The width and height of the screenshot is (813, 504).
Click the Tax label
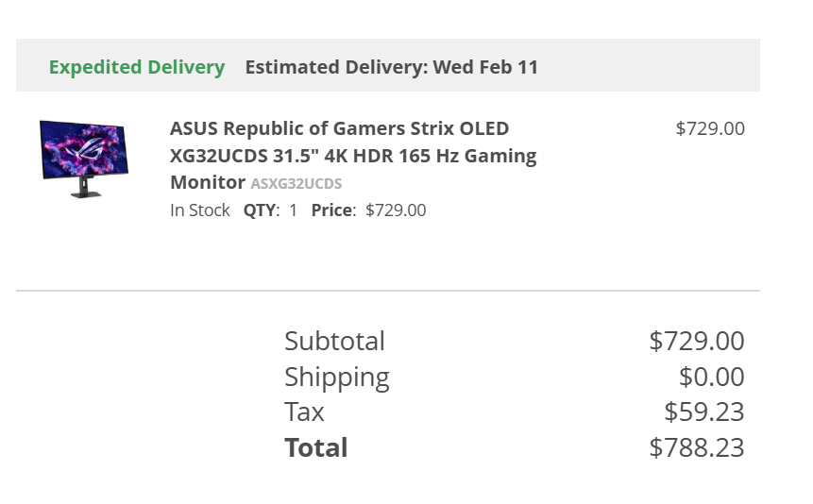pyautogui.click(x=304, y=412)
